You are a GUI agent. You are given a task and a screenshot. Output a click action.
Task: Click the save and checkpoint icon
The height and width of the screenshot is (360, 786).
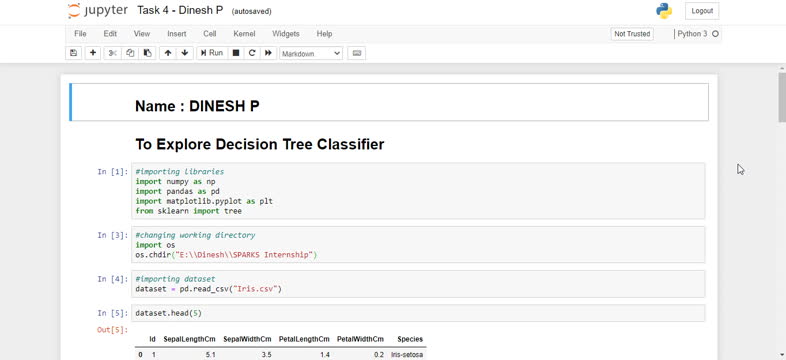tap(74, 53)
